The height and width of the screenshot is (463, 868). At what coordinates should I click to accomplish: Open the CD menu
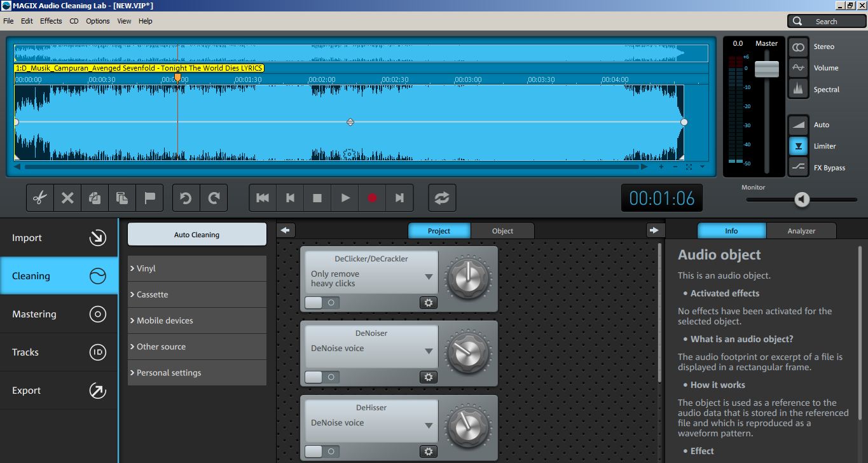point(74,21)
